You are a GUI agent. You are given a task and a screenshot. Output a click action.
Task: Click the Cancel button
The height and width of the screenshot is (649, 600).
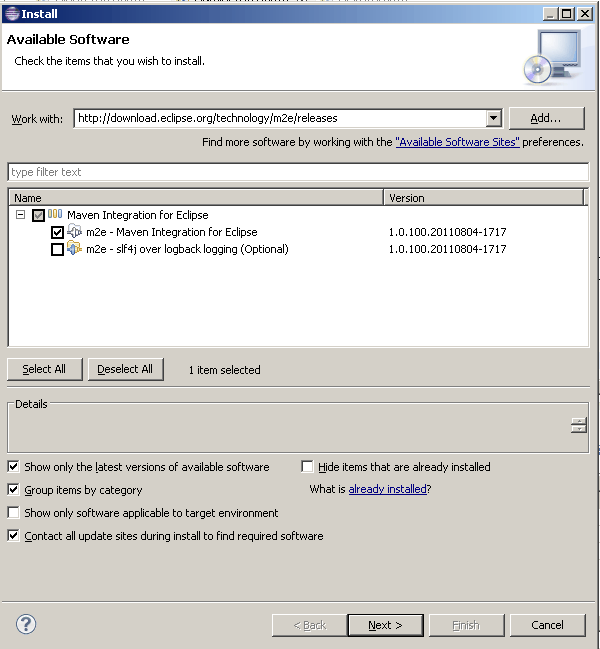pos(548,625)
